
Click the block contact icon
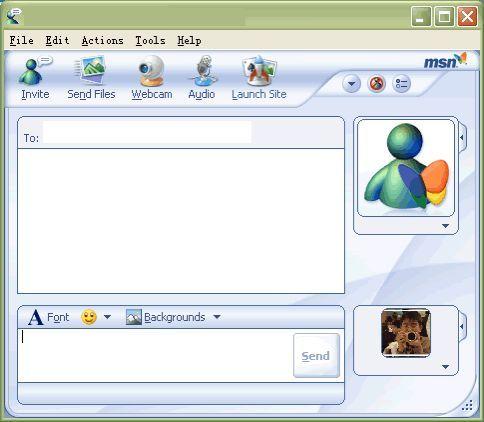(x=376, y=84)
